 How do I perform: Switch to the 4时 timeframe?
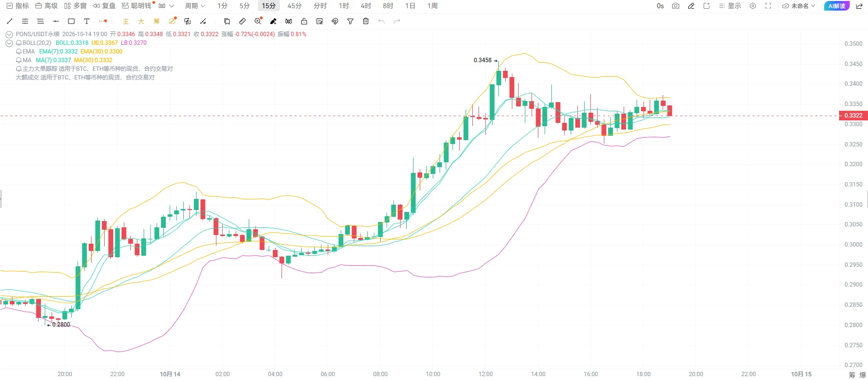point(366,6)
